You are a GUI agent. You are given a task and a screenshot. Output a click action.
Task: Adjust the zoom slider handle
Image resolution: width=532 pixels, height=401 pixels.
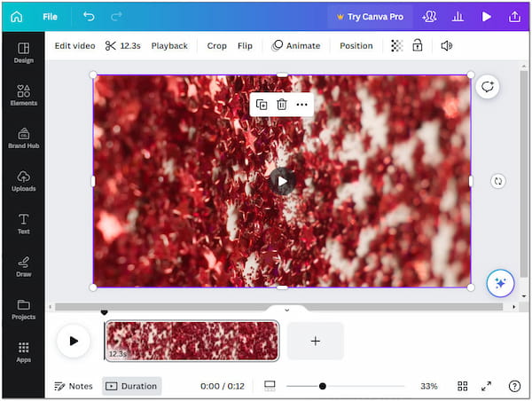pos(323,386)
